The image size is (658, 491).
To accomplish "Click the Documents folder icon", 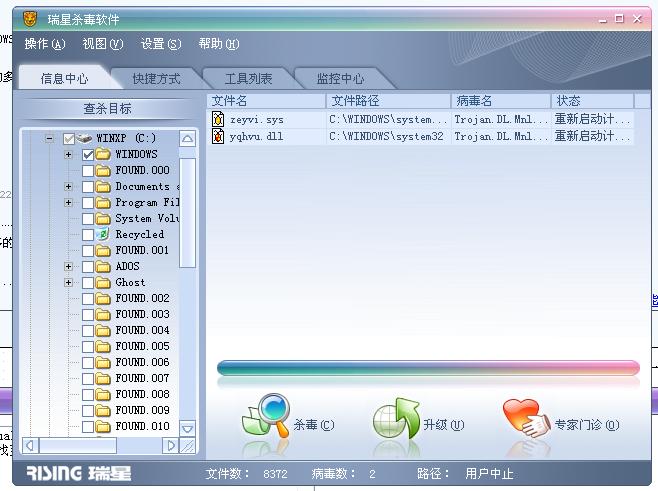I will (102, 186).
